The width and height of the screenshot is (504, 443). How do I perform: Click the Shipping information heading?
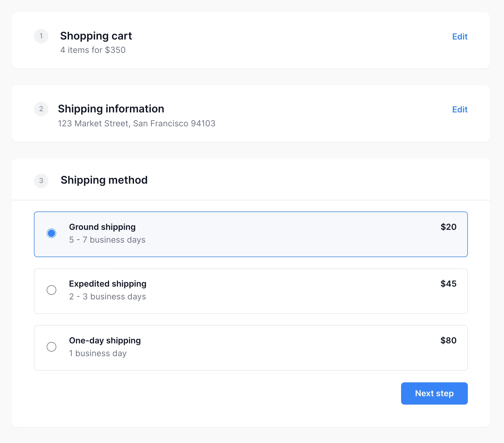click(x=111, y=109)
